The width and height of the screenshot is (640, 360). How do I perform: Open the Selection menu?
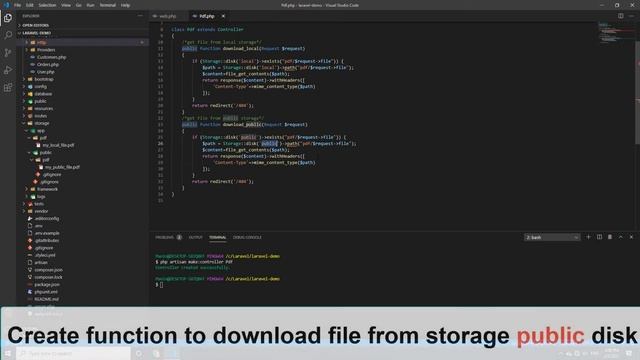pos(47,5)
